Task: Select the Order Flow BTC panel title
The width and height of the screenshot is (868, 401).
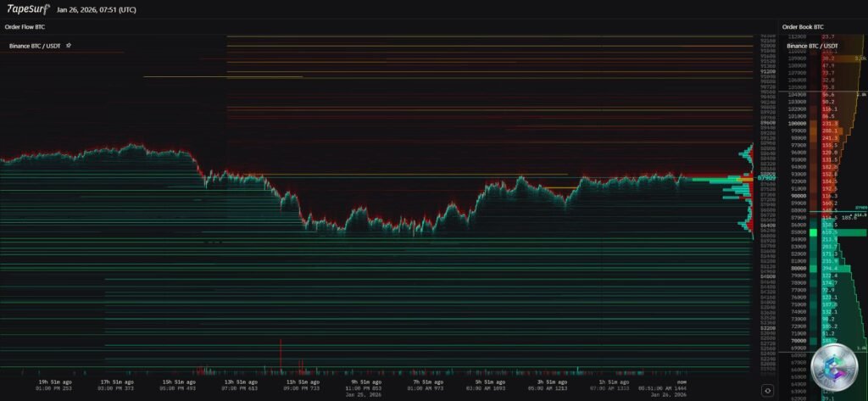Action: (x=25, y=27)
